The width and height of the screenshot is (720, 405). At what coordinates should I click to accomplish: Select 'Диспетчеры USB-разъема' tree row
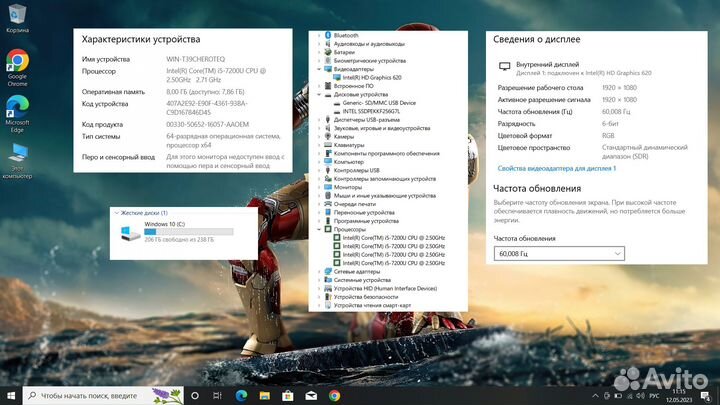(x=366, y=120)
